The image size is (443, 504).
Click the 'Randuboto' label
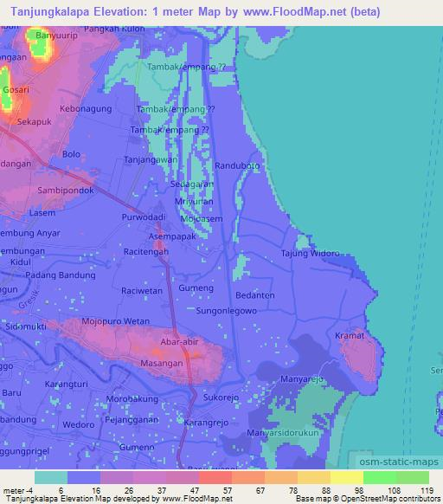click(237, 166)
